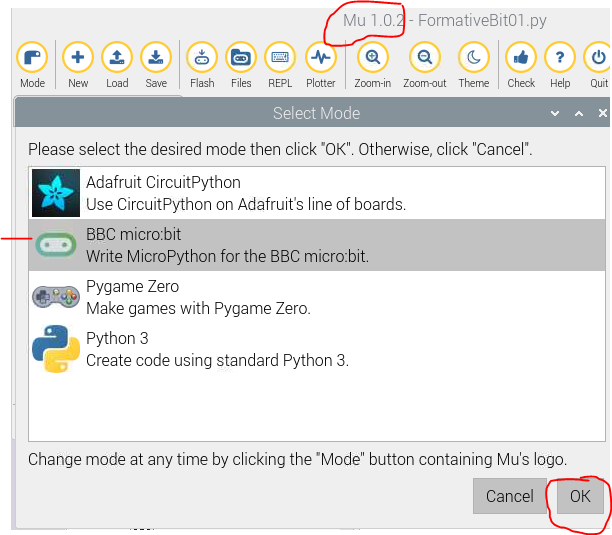Toggle the Theme to night mode
The height and width of the screenshot is (535, 612).
[473, 65]
